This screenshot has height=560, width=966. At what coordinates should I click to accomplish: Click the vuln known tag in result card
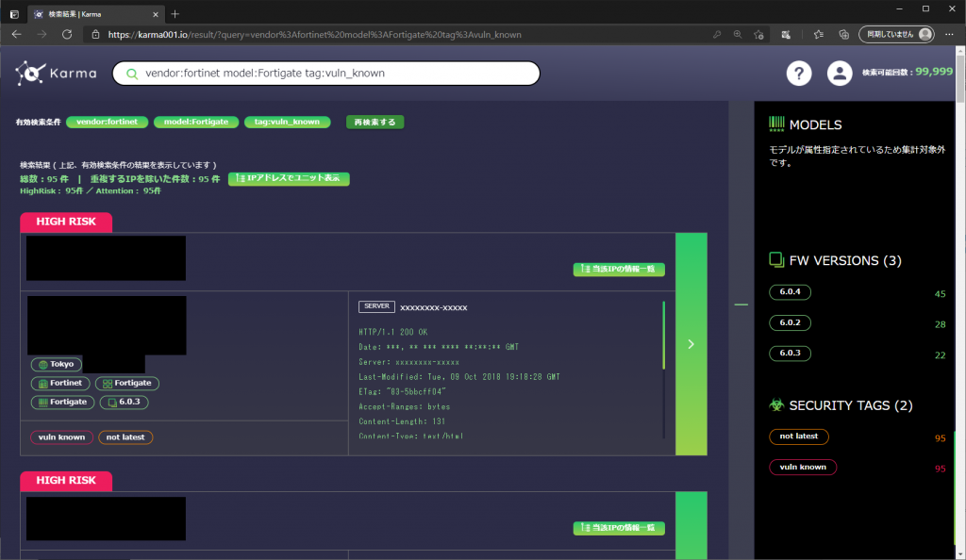click(x=61, y=436)
